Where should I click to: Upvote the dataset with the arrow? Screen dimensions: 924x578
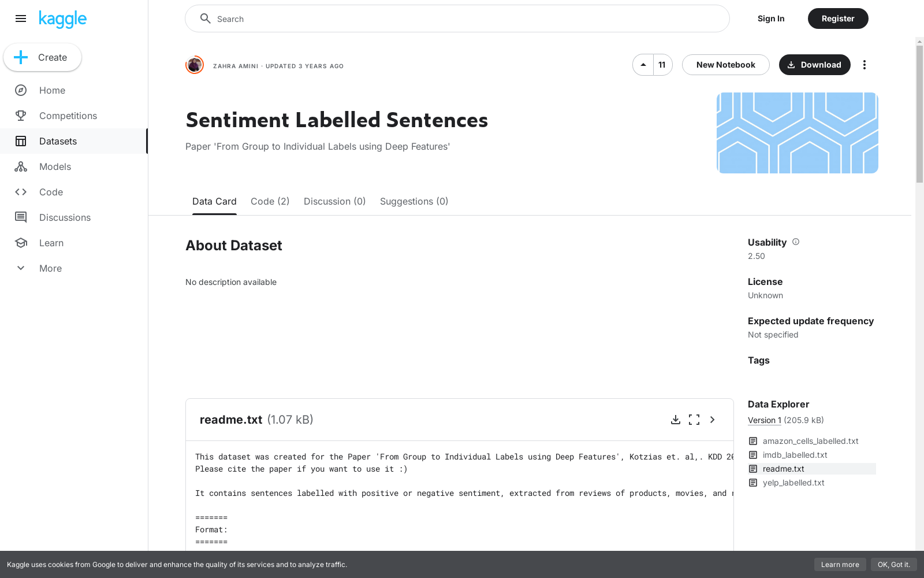(643, 65)
